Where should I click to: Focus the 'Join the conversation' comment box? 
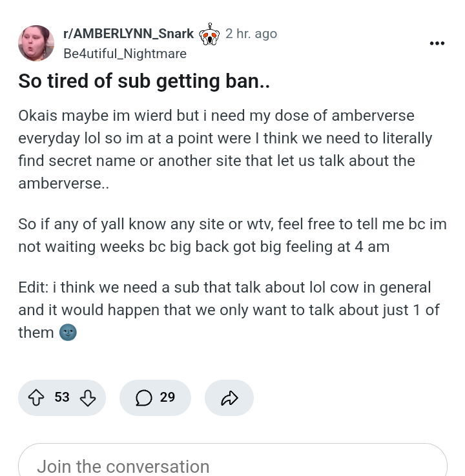[232, 460]
